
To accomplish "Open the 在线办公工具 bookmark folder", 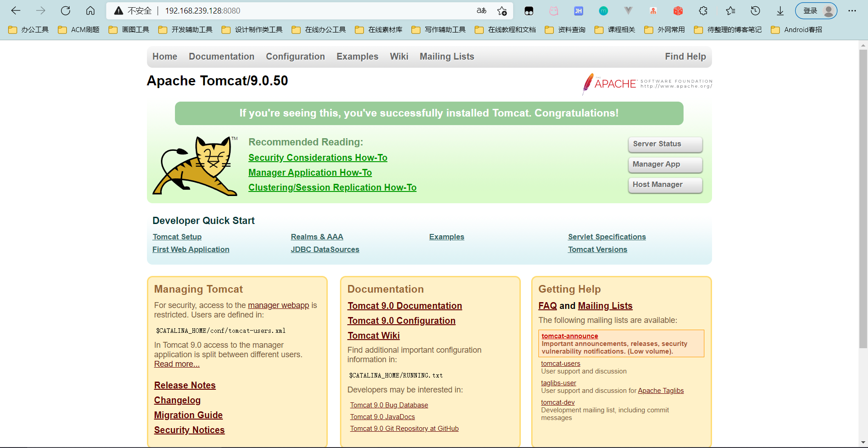I will click(319, 30).
